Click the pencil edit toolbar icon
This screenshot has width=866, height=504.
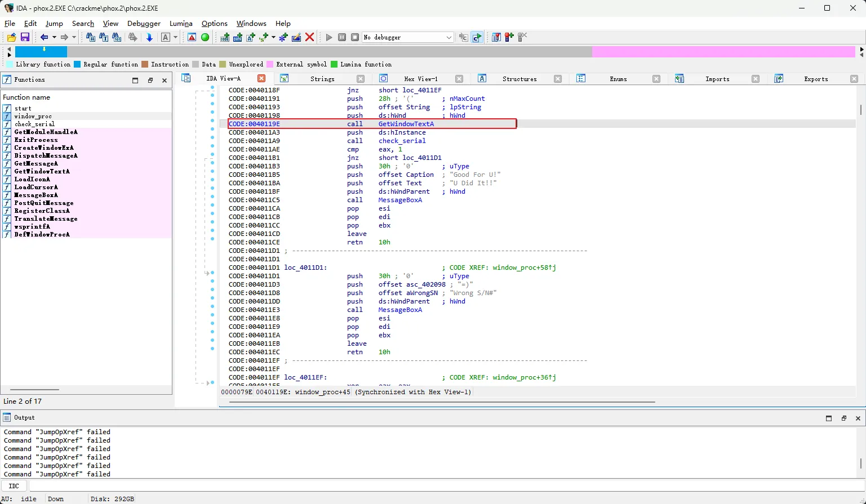(296, 37)
